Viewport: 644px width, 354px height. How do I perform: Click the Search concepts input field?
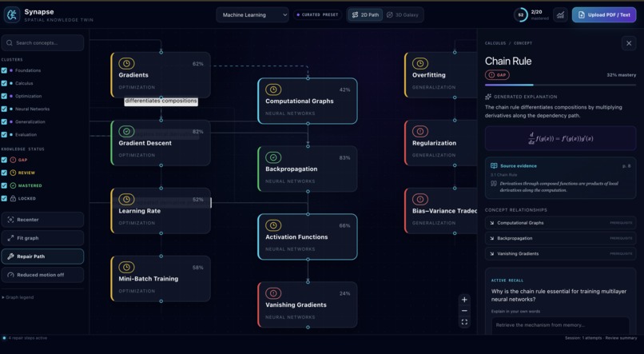coord(42,42)
